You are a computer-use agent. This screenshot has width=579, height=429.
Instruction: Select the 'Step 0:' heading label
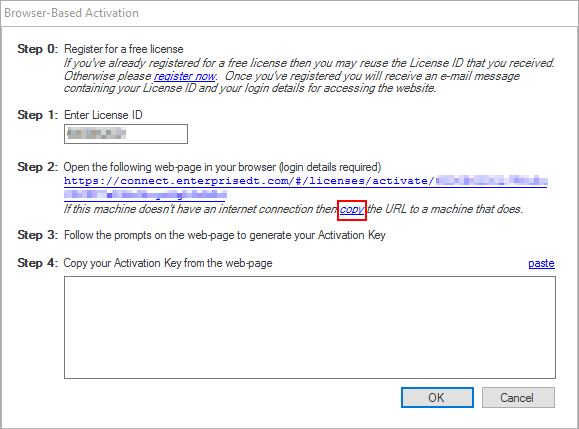38,49
